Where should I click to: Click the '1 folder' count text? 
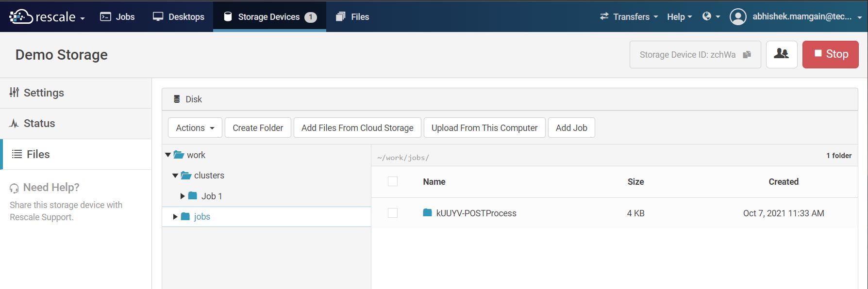click(839, 156)
